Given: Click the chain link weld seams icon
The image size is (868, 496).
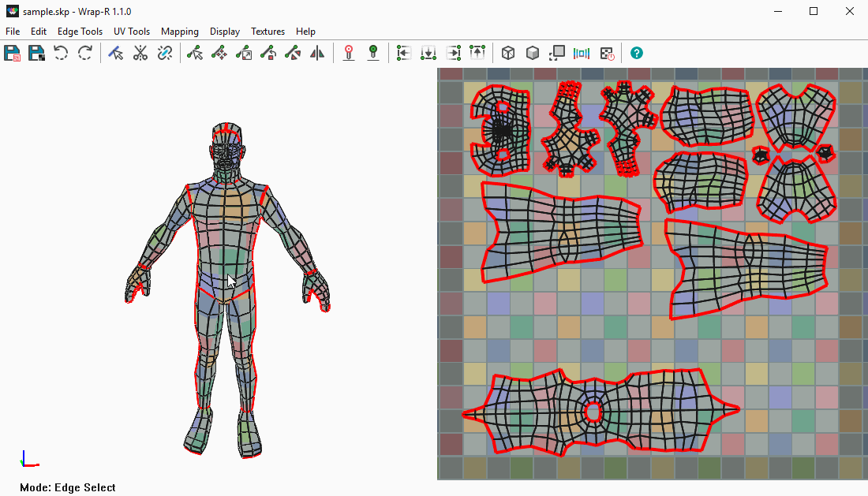Looking at the screenshot, I should pyautogui.click(x=165, y=53).
